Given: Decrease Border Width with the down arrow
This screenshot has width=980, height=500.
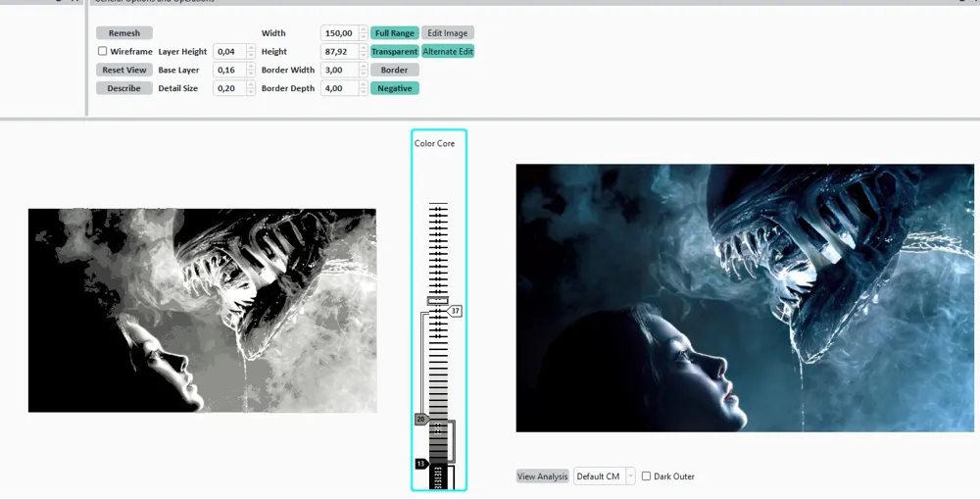Looking at the screenshot, I should coord(364,74).
